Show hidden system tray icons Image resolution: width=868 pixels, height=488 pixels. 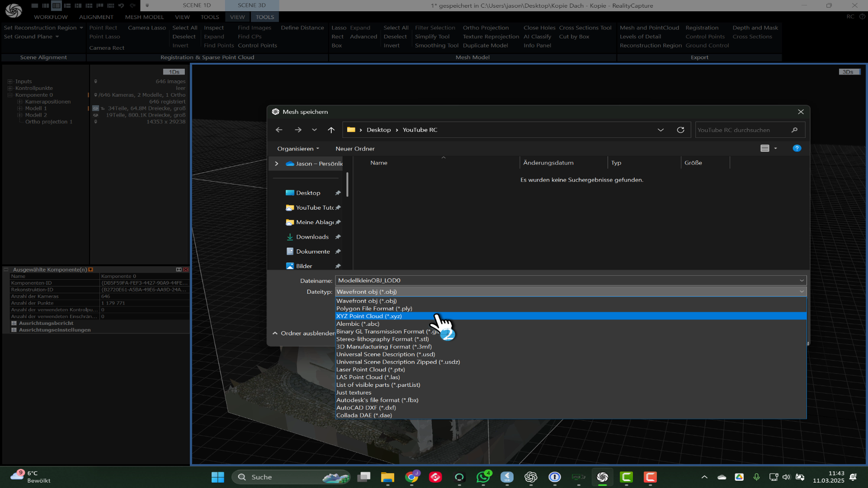click(704, 477)
